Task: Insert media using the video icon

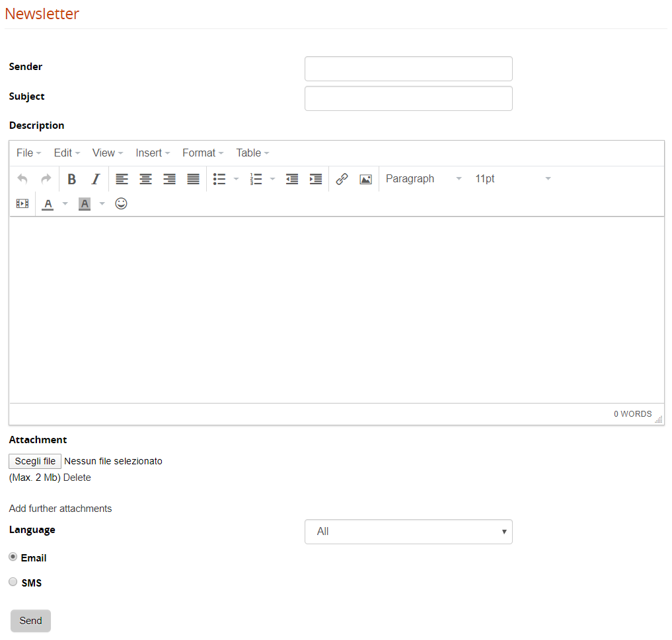Action: (22, 203)
